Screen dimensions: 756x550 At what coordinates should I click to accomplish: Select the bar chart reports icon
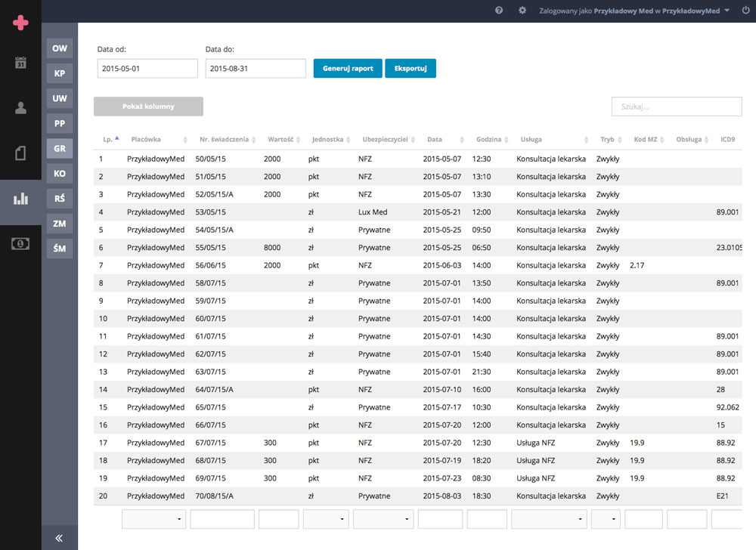tap(20, 199)
